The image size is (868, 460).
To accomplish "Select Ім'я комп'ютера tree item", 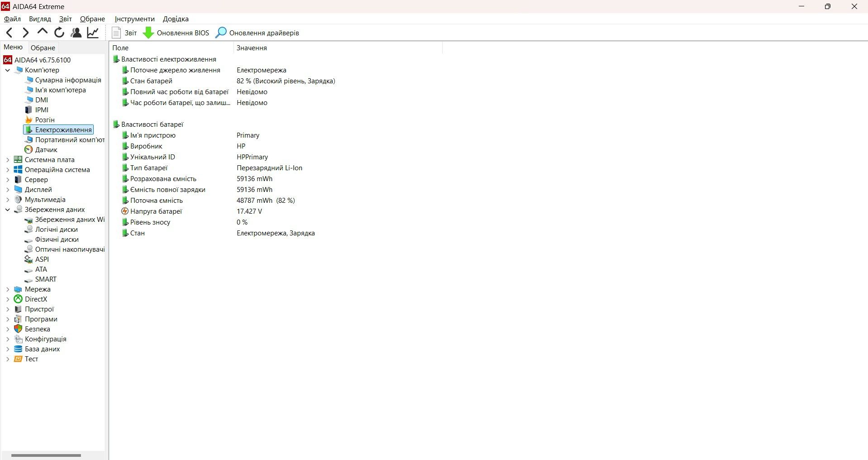I will 61,90.
